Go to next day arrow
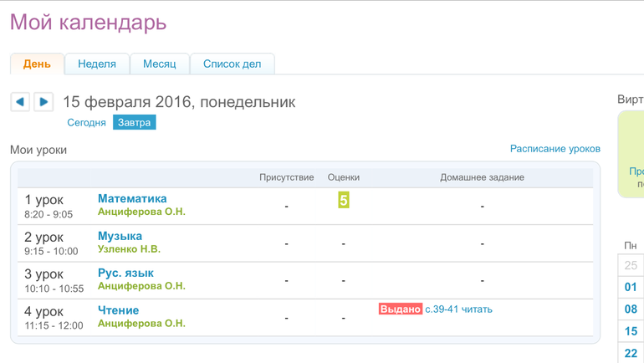This screenshot has width=644, height=363. pos(43,102)
